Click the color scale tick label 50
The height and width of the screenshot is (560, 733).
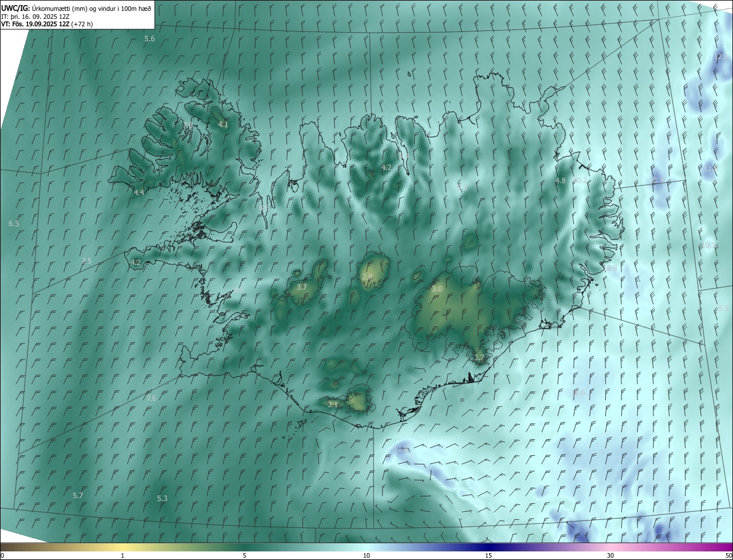[728, 555]
